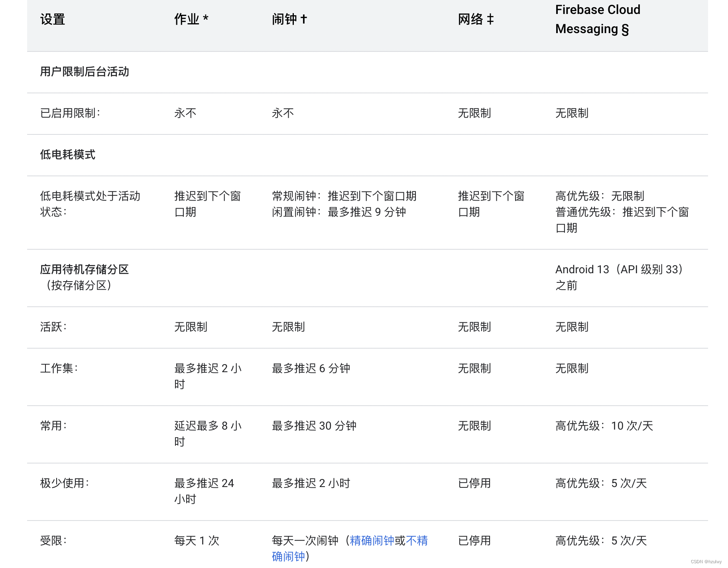728x568 pixels.
Task: Click 高优先级：10 次/天 cell
Action: [604, 426]
